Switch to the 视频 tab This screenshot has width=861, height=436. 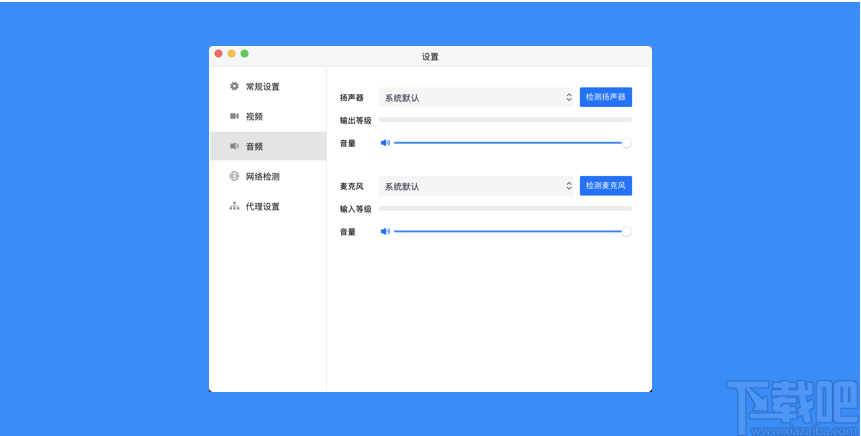268,116
